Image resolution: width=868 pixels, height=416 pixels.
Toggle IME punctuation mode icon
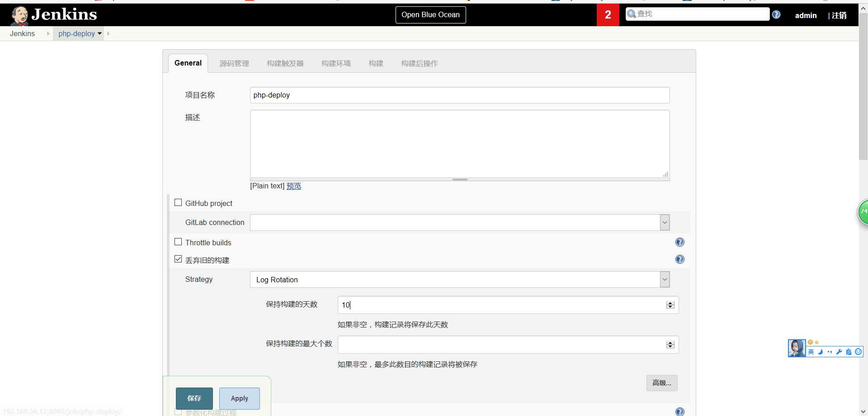click(x=830, y=352)
